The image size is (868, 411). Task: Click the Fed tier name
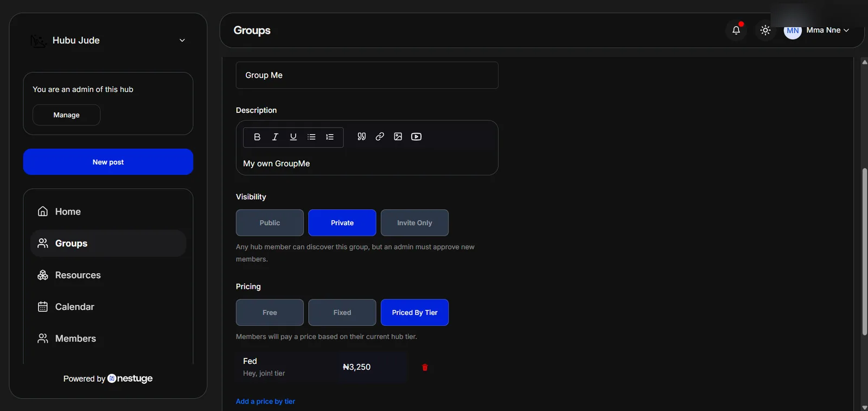[250, 362]
